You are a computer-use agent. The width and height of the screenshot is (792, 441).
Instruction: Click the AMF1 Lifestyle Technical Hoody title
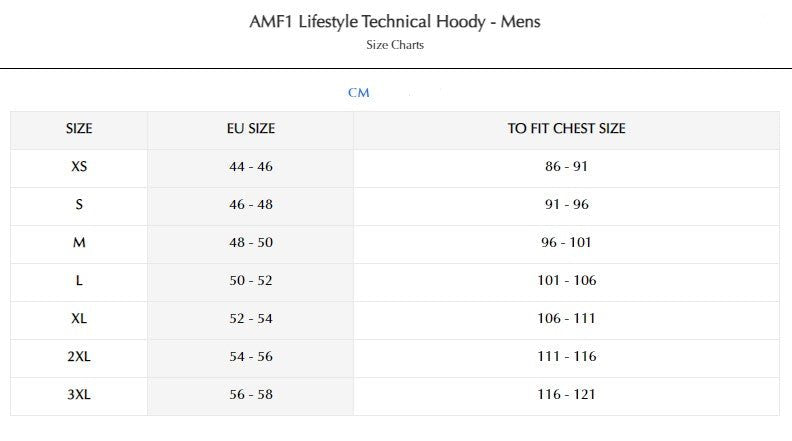click(x=395, y=21)
